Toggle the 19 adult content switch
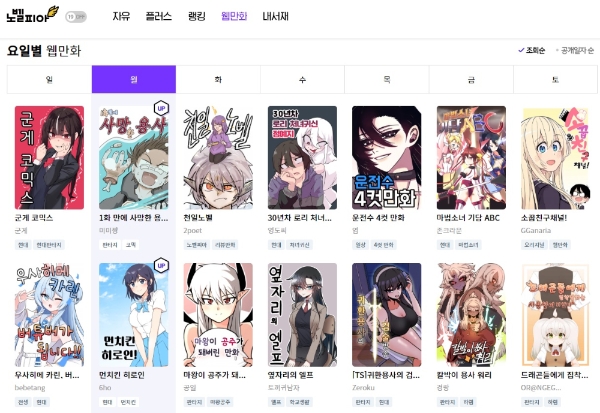The image size is (600, 413). [76, 17]
